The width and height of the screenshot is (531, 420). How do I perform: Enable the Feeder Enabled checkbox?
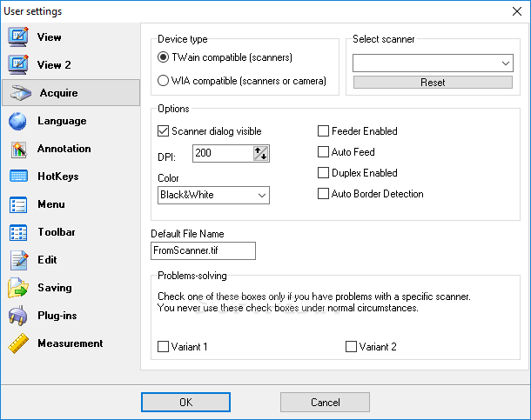(324, 130)
